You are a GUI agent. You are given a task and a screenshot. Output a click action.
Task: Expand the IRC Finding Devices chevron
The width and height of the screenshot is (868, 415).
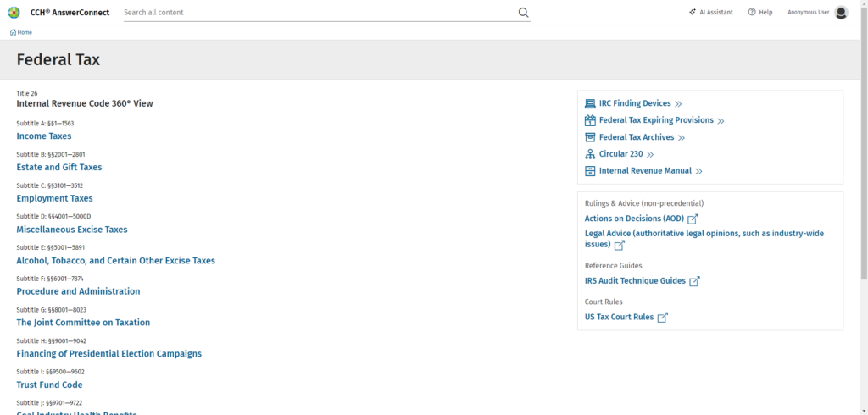678,104
